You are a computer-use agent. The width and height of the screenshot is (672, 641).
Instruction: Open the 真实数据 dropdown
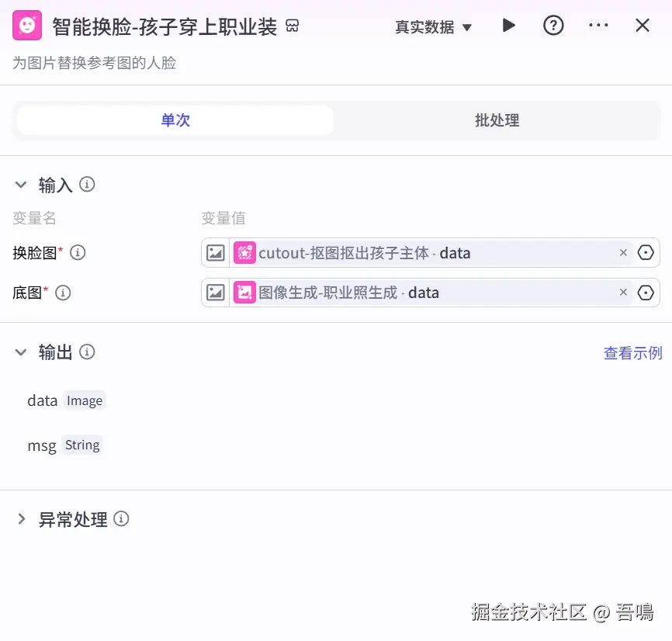[433, 27]
